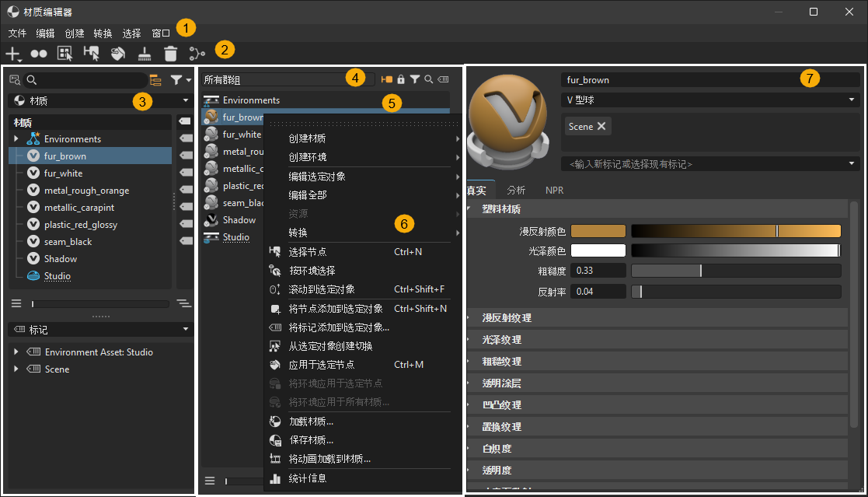Open the add new material plus button

click(x=12, y=54)
